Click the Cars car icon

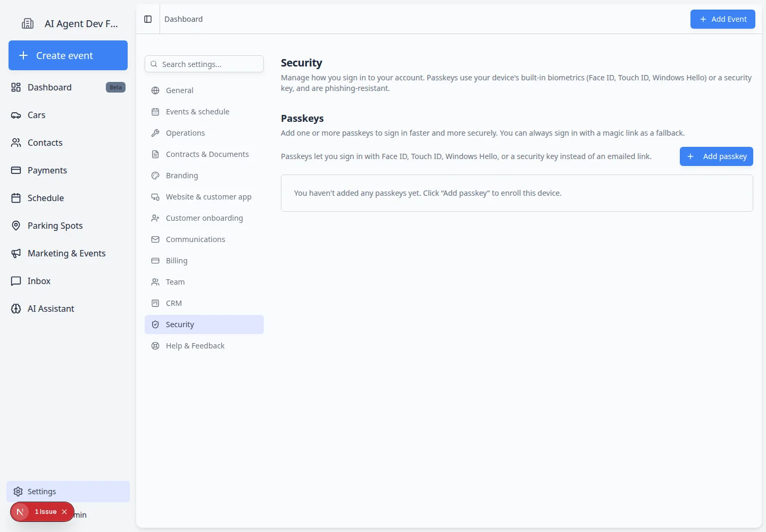click(x=16, y=115)
